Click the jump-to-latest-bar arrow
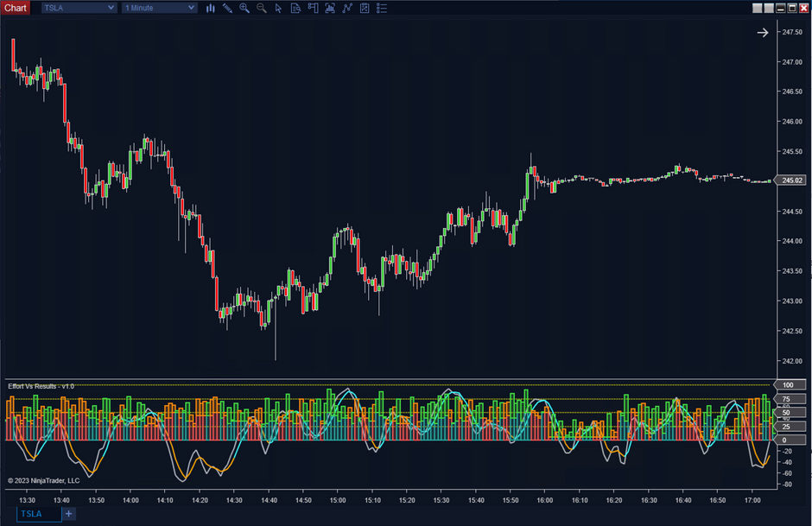Image resolution: width=812 pixels, height=526 pixels. [x=762, y=32]
